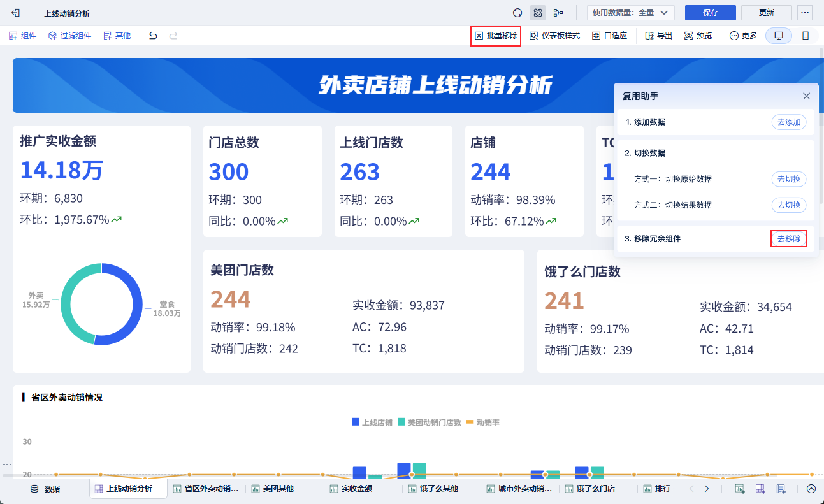Image resolution: width=824 pixels, height=504 pixels.
Task: Click 美团动销门店数 legend swatch
Action: 401,422
